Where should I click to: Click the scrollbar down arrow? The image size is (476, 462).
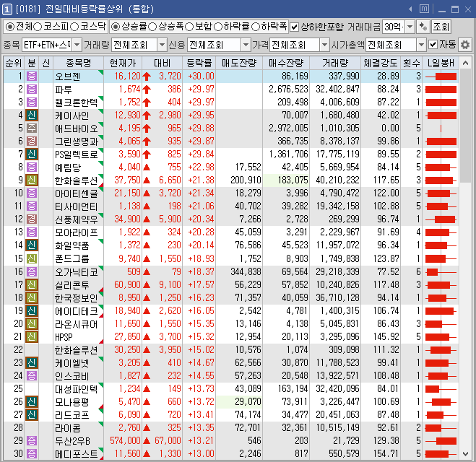(465, 454)
